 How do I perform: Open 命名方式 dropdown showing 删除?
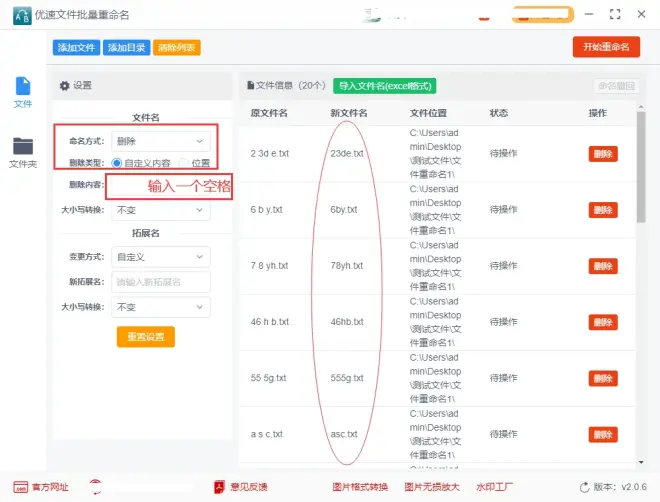tap(161, 141)
